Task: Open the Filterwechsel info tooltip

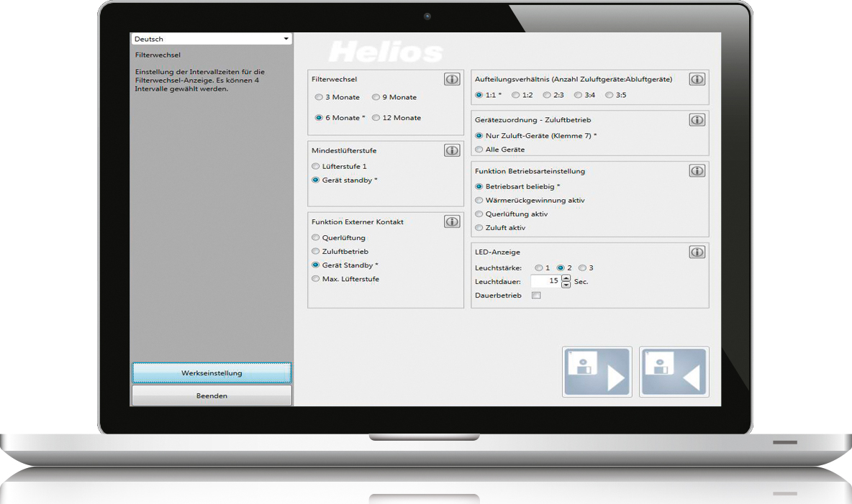Action: (x=452, y=79)
